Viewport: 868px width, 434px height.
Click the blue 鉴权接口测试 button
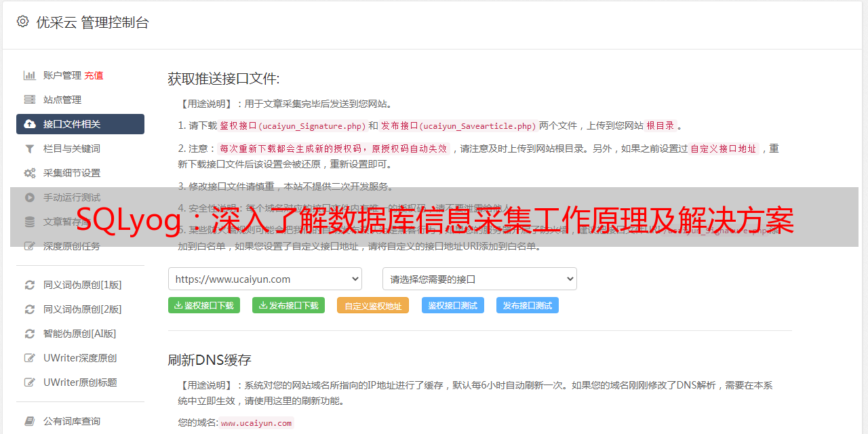[453, 305]
